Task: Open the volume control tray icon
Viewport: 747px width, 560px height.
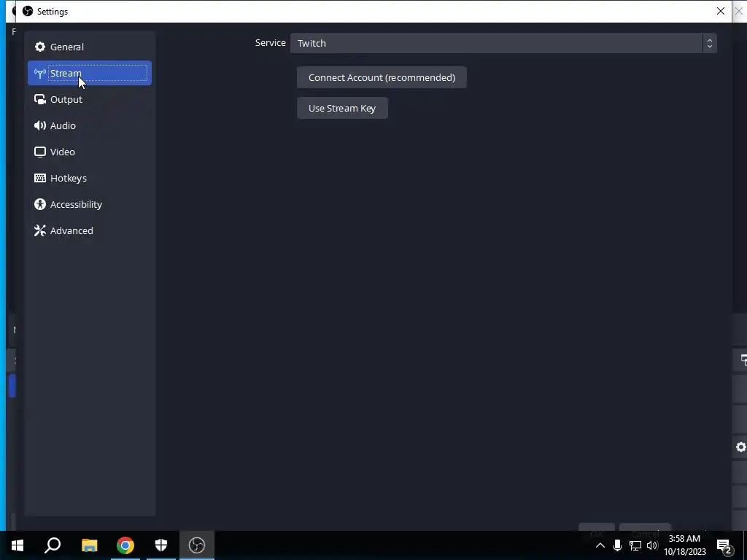Action: pos(652,545)
